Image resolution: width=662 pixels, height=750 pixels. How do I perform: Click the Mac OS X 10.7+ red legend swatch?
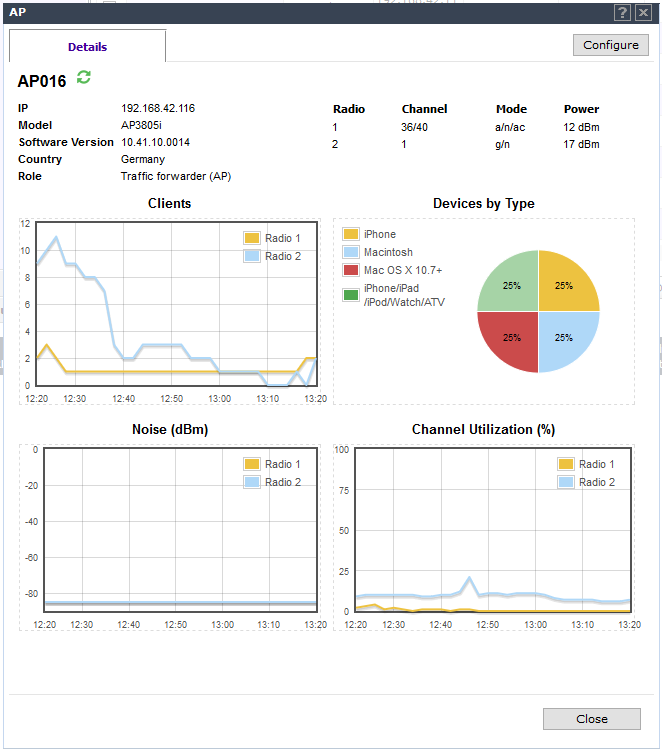351,270
